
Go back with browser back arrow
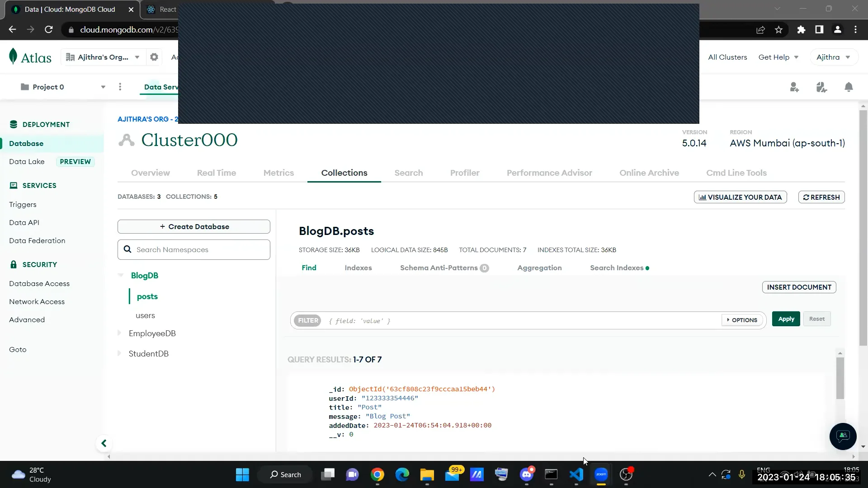[x=12, y=29]
